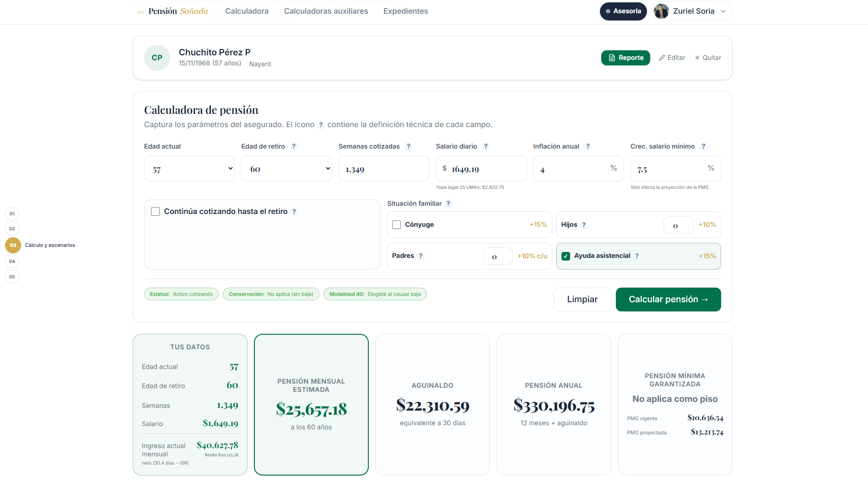
Task: Enable Continúa cotizando hasta el retiro checkbox
Action: [x=156, y=211]
